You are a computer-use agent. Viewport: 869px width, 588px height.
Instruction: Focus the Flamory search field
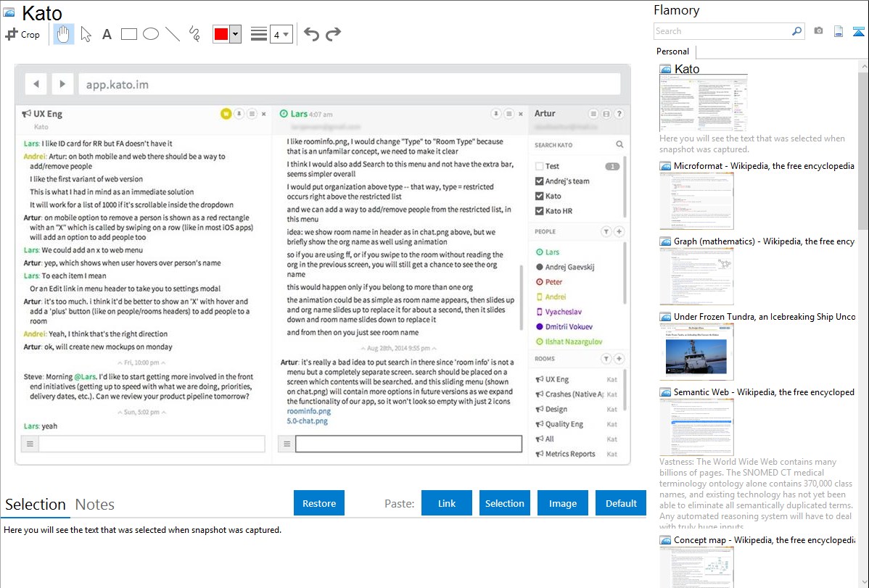coord(722,31)
